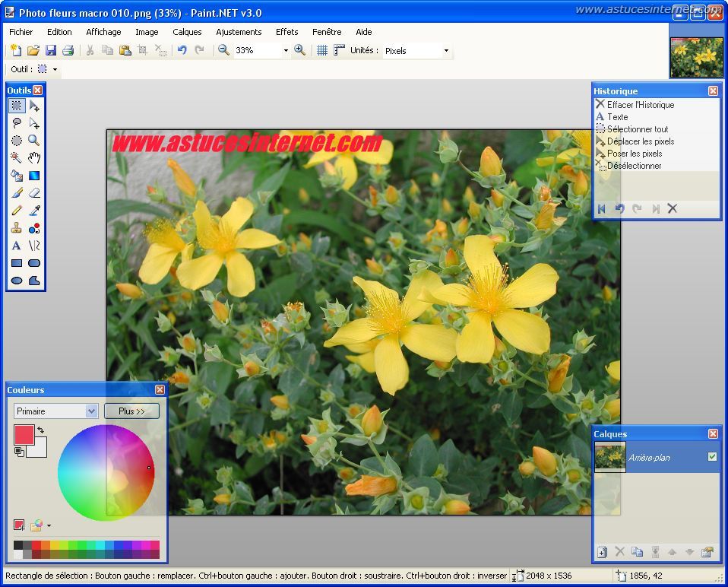Image resolution: width=728 pixels, height=587 pixels.
Task: Select the Arrière-plan layer thumbnail
Action: 610,457
